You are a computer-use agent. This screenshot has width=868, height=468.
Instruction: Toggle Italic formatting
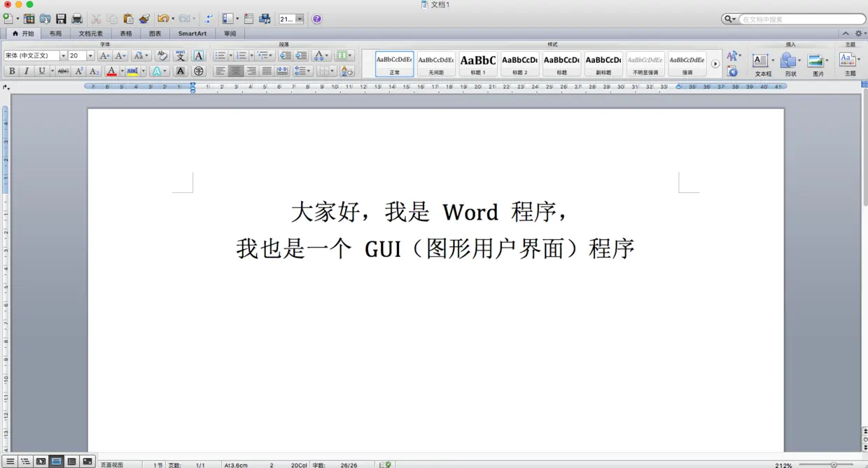[27, 71]
